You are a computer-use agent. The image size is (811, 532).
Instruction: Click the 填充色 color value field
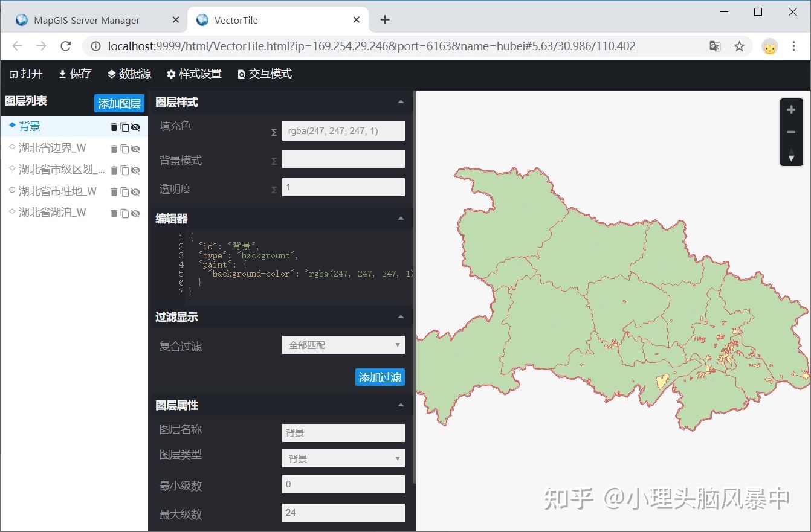tap(343, 130)
